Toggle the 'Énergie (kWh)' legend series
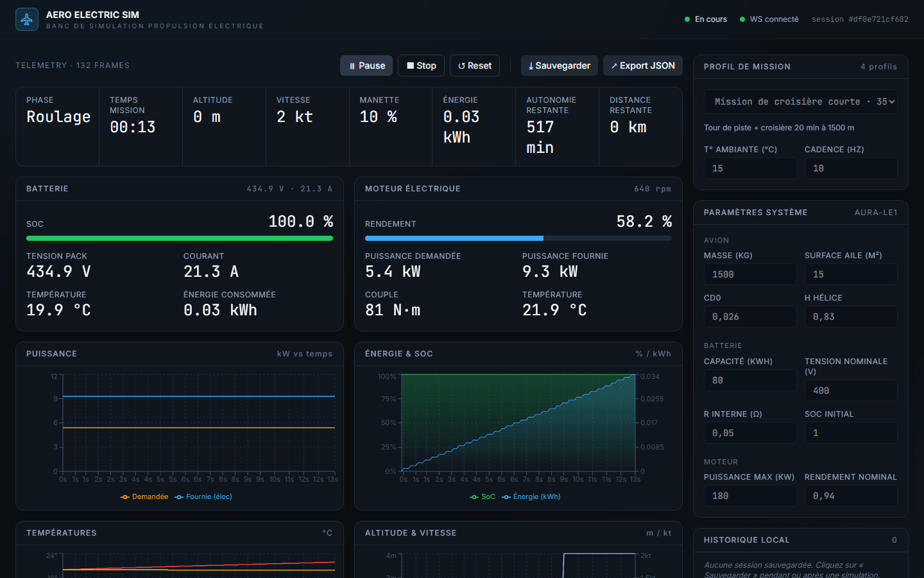The width and height of the screenshot is (924, 578). (x=531, y=496)
